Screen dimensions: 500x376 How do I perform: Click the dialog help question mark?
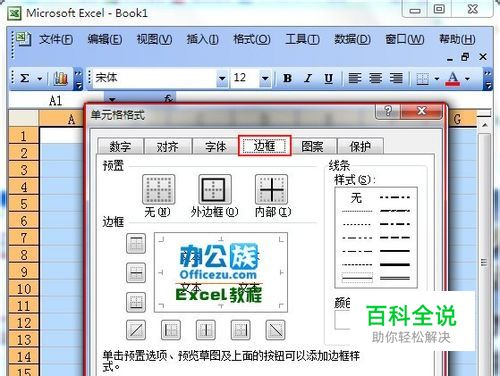pyautogui.click(x=388, y=111)
